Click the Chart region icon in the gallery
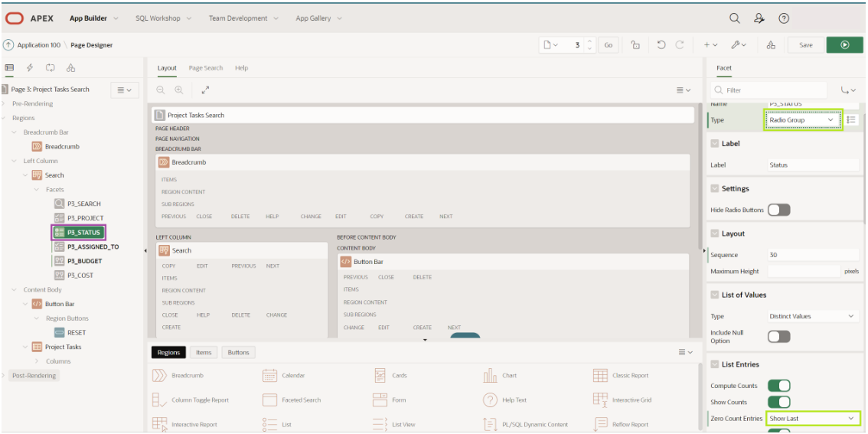Image resolution: width=868 pixels, height=434 pixels. 490,375
